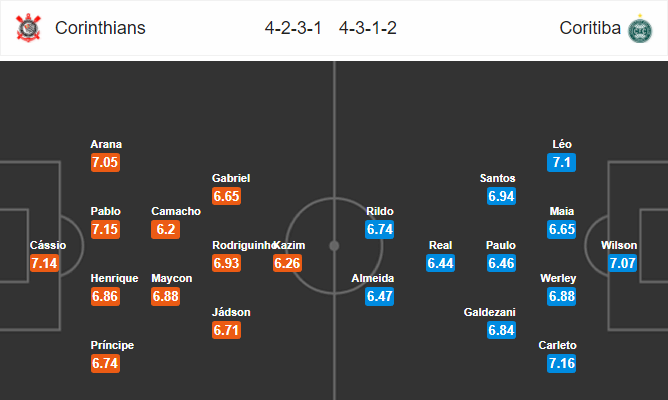Open the player name Jádson
The height and width of the screenshot is (400, 668).
(x=231, y=312)
